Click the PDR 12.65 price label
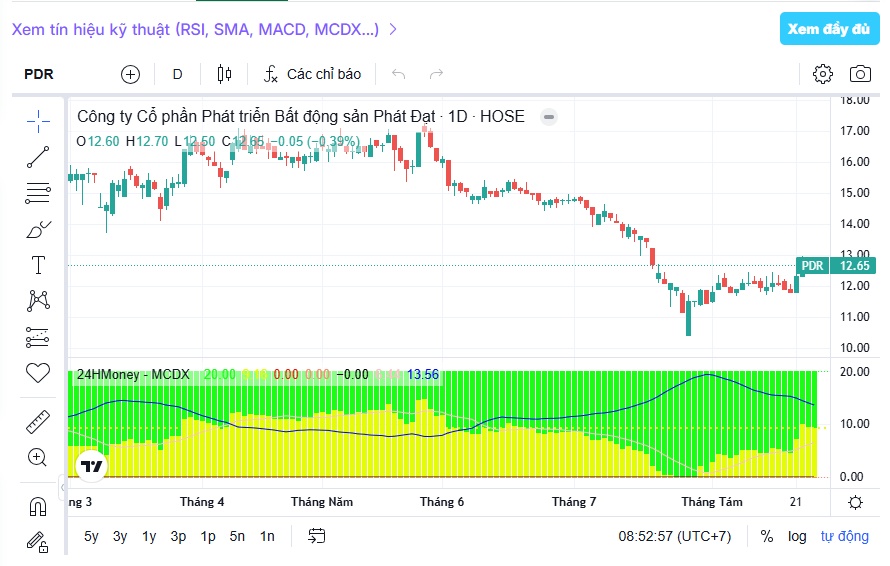Screen dimensions: 890x566 click(834, 266)
